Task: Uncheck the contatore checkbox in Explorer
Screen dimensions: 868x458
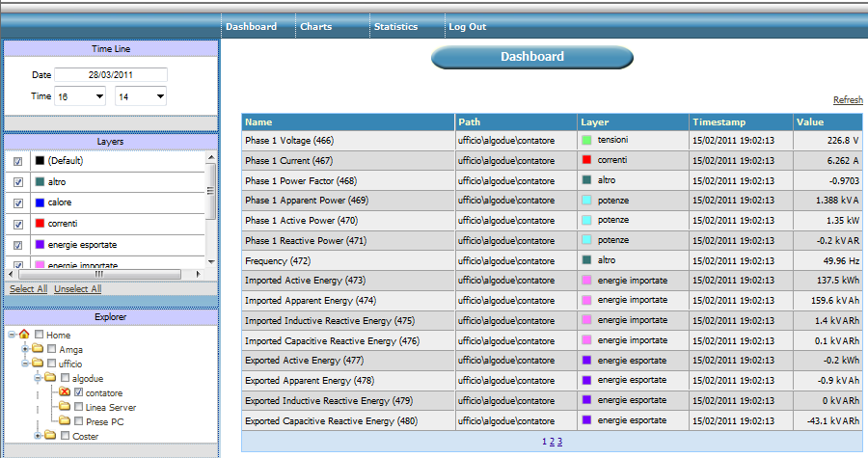Action: click(79, 392)
